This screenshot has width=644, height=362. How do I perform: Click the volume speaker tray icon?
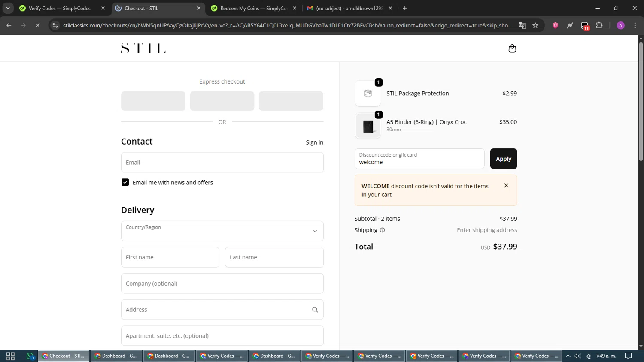pyautogui.click(x=577, y=356)
